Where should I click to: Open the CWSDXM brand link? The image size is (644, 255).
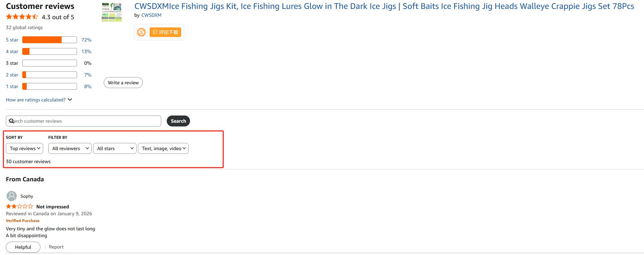151,15
